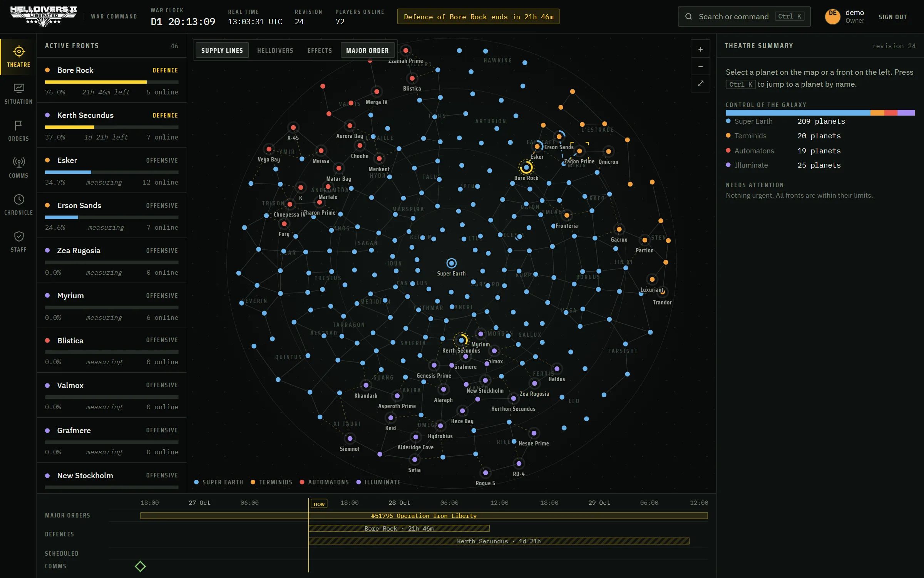The height and width of the screenshot is (578, 924).
Task: Click the Defence of Bore Rock banner
Action: pos(478,17)
